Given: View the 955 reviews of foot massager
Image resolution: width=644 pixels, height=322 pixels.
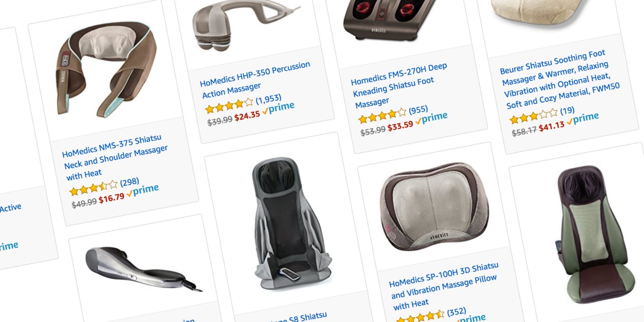Looking at the screenshot, I should pyautogui.click(x=418, y=110).
